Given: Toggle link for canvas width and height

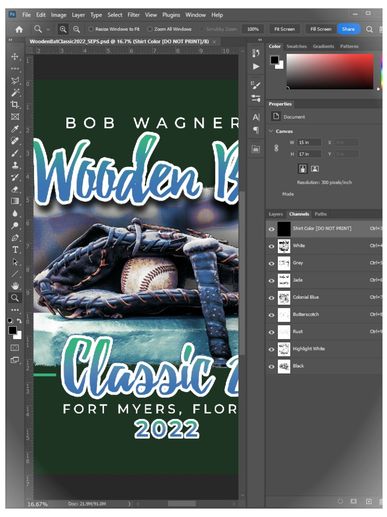Looking at the screenshot, I should [276, 148].
